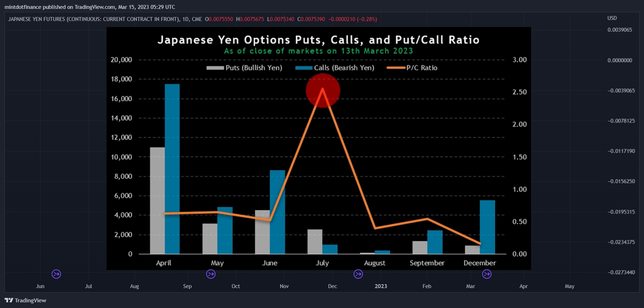Open the TradingView logo link
Screen dimensions: 644x308
click(26, 300)
